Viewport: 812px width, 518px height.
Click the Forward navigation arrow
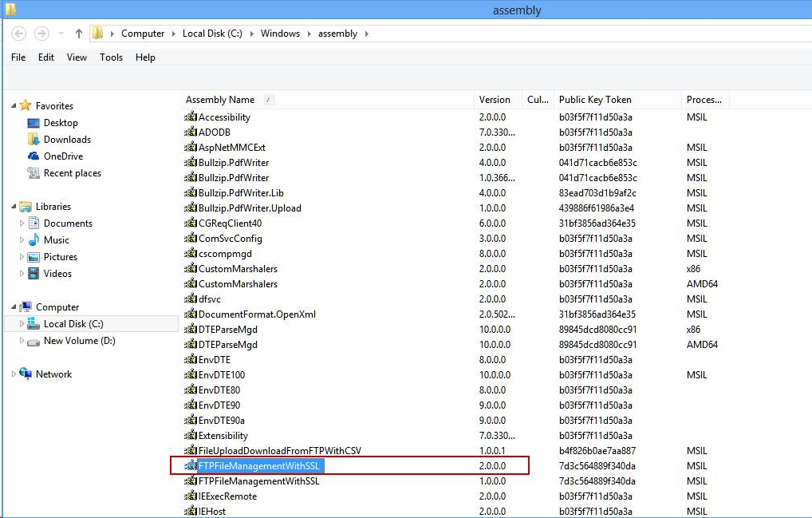point(41,34)
